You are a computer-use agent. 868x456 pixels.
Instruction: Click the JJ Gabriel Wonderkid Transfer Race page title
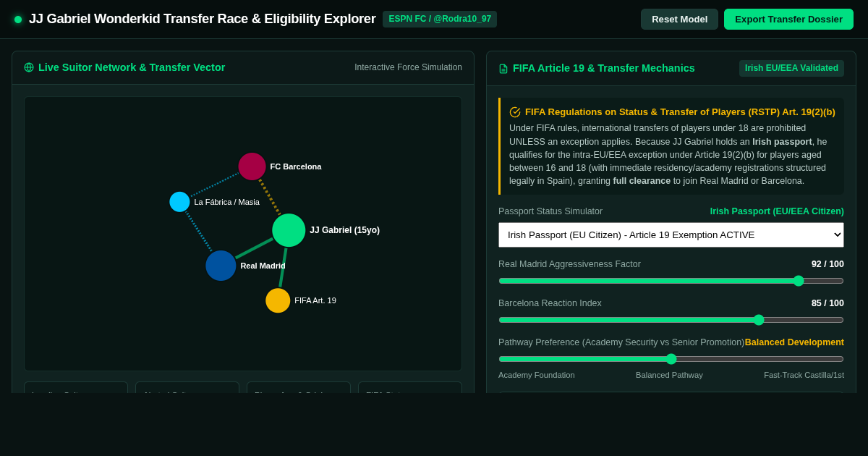tap(203, 19)
